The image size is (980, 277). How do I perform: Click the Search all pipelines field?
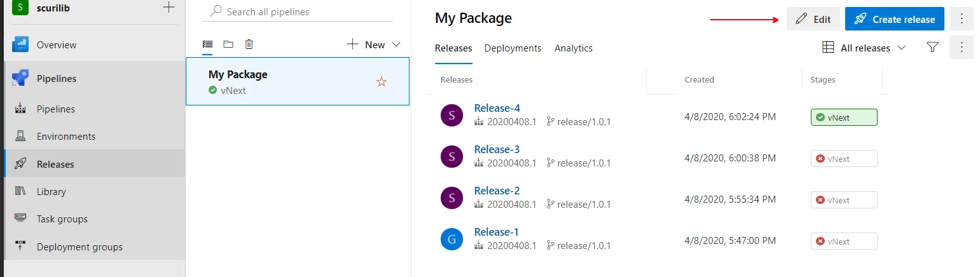coord(298,11)
